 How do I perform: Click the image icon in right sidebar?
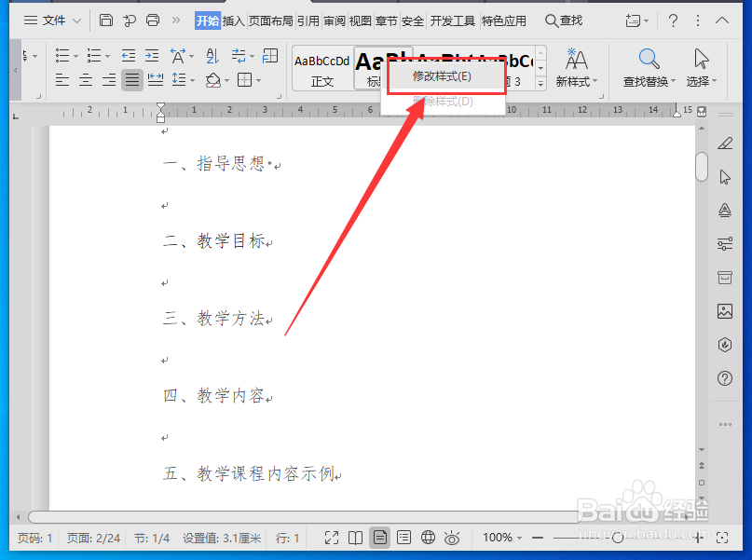[725, 311]
